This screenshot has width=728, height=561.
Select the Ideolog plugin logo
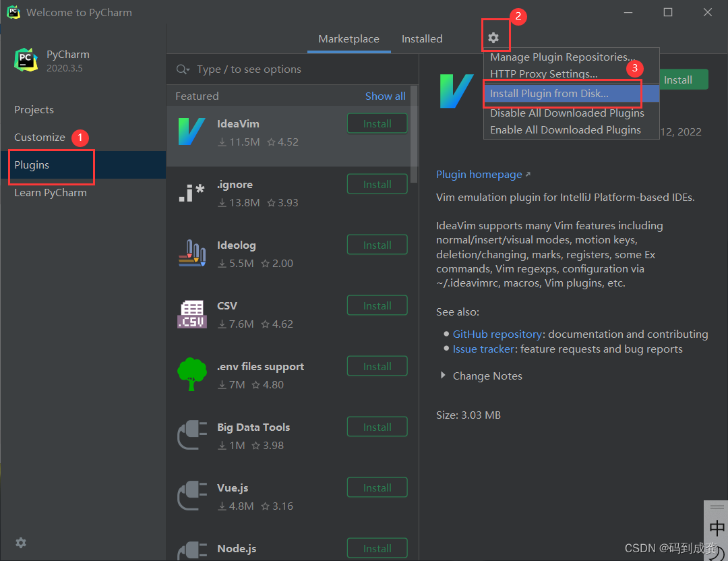191,254
